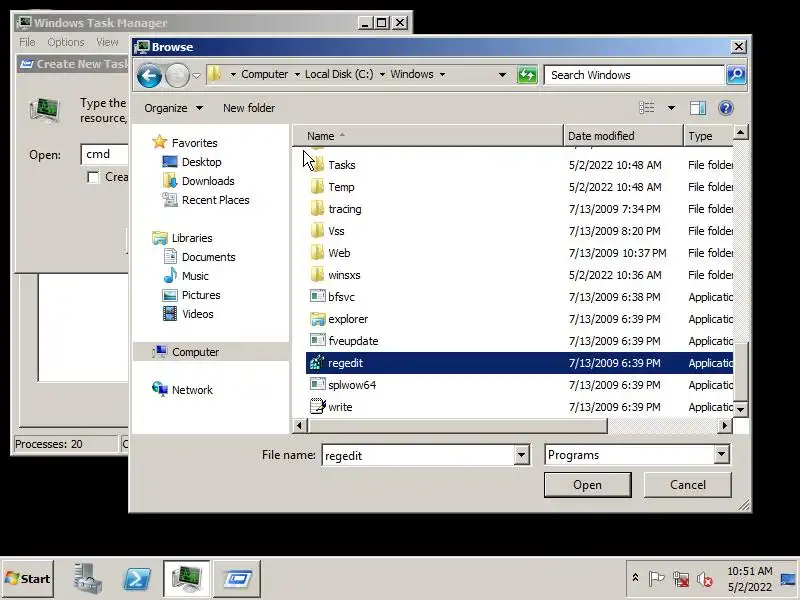Open the Organize dropdown menu
The height and width of the screenshot is (600, 800).
click(173, 108)
